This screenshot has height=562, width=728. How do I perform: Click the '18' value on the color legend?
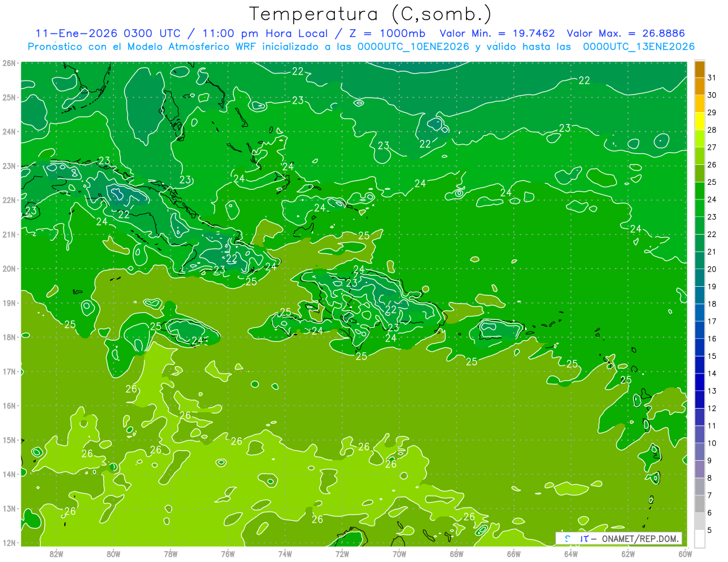(x=712, y=304)
